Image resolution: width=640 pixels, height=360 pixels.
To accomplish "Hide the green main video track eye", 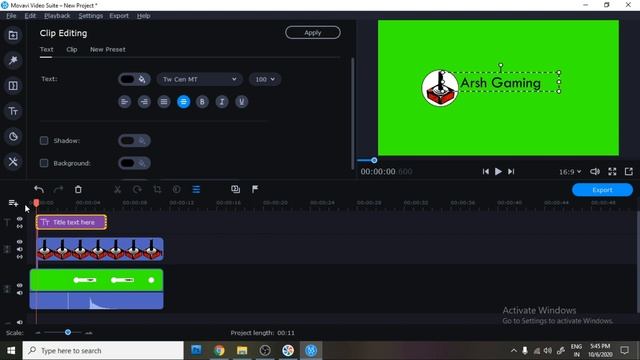I will pos(20,285).
